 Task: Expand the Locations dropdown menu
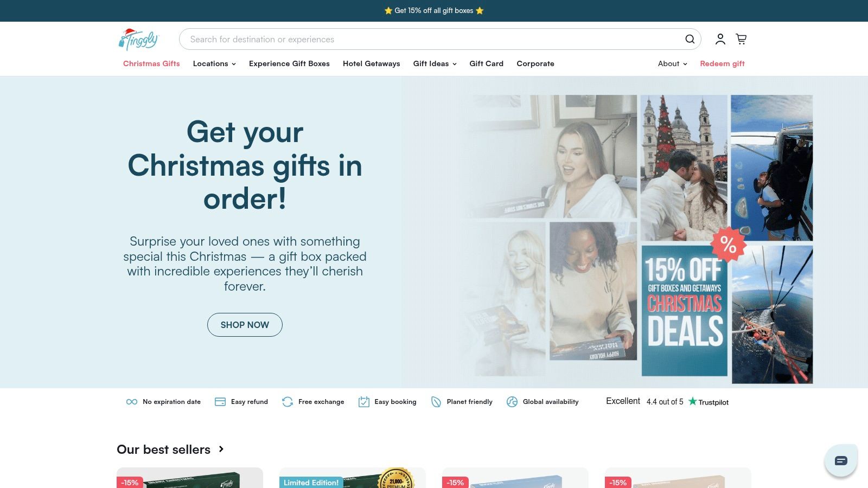(x=214, y=63)
